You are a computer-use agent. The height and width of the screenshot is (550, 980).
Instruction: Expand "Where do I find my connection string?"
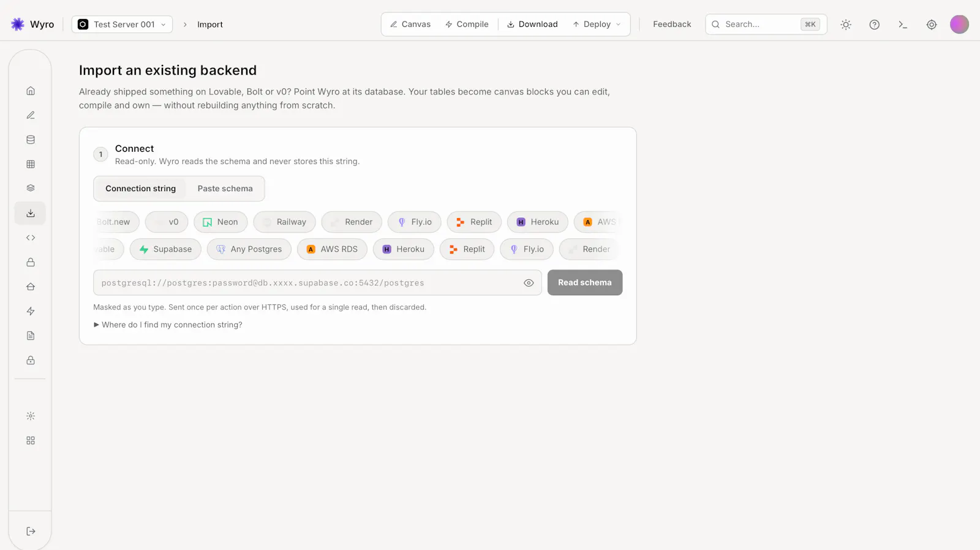tap(168, 325)
